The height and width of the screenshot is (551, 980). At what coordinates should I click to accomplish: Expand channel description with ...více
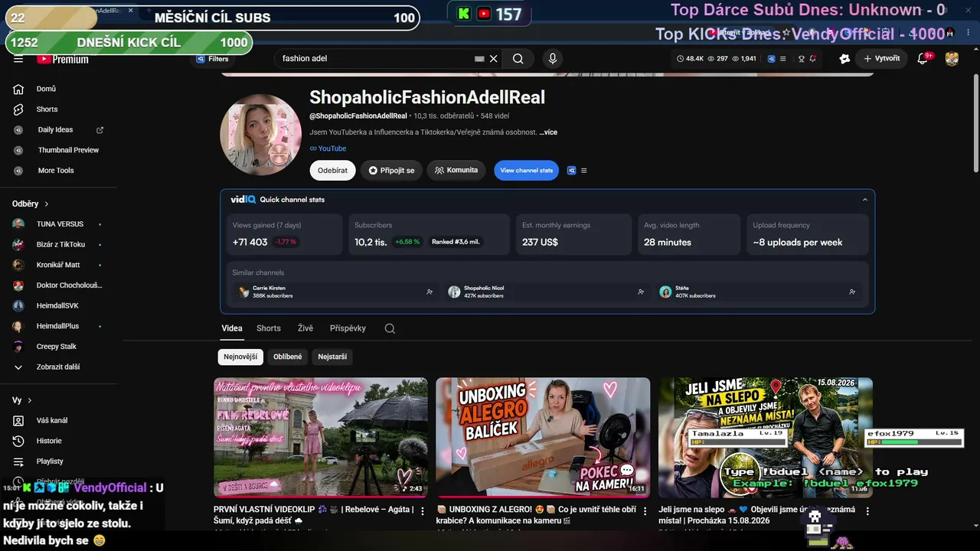pos(548,132)
